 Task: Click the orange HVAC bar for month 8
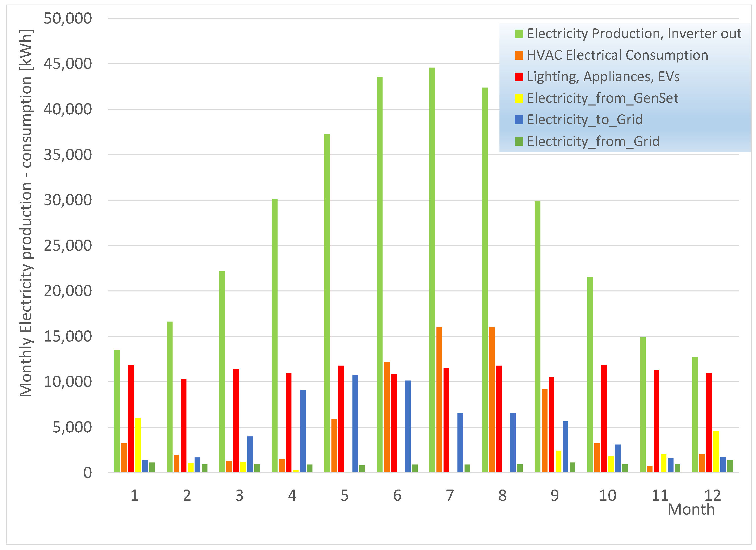point(492,400)
